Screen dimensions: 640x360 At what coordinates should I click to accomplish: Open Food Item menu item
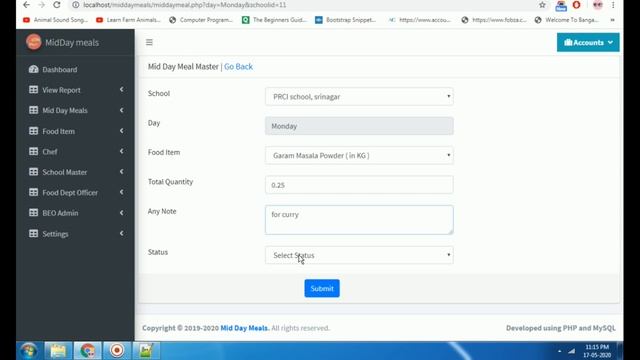[75, 131]
